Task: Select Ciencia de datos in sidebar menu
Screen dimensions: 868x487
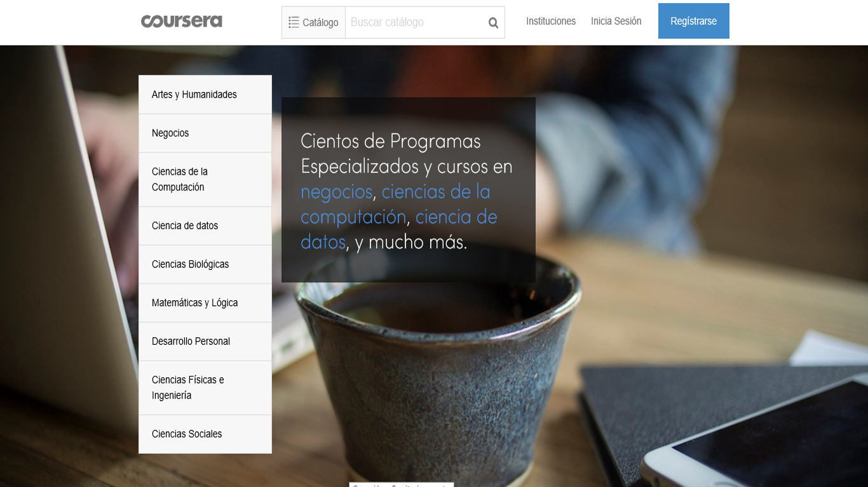Action: (x=185, y=226)
